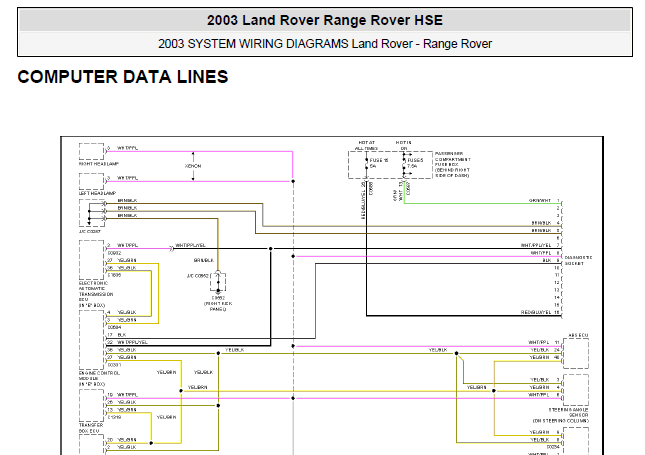This screenshot has height=455, width=645.
Task: Click the 'RIGHT HEADLAMP' component label
Action: coord(99,164)
